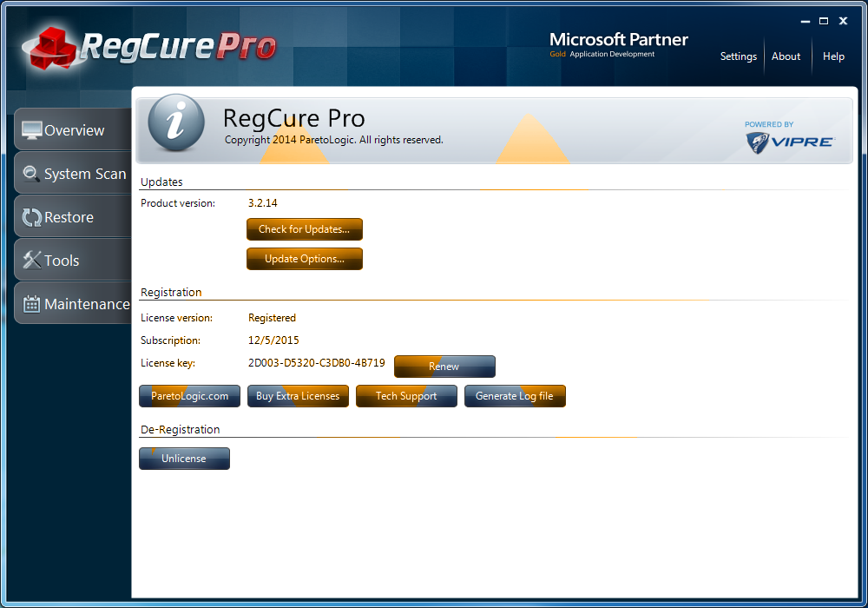
Task: Renew the license subscription
Action: point(444,366)
